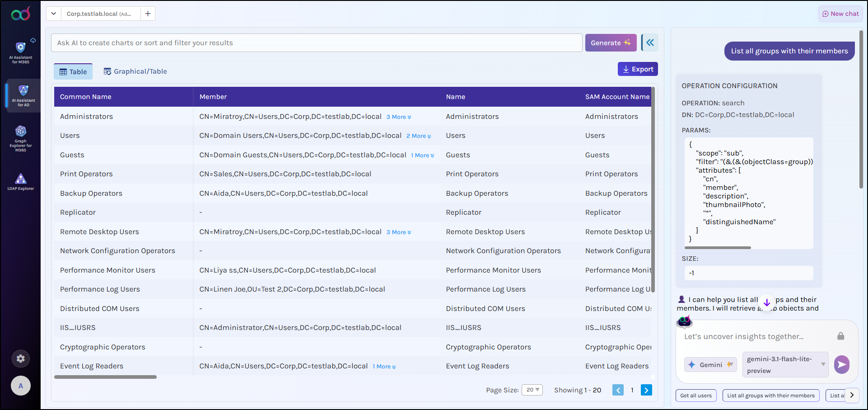Image resolution: width=868 pixels, height=410 pixels.
Task: Switch to Table view tab
Action: (x=73, y=71)
